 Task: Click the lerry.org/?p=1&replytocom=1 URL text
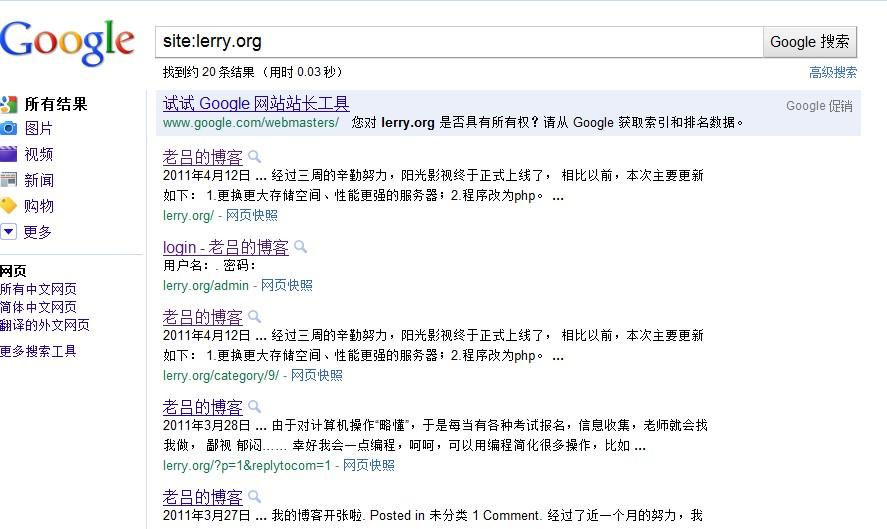(x=247, y=466)
